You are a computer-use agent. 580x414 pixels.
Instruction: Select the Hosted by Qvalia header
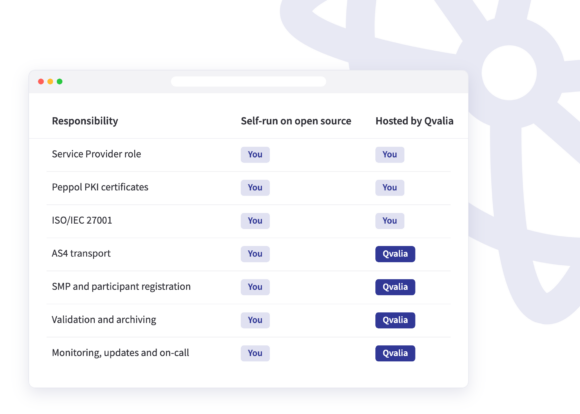pyautogui.click(x=414, y=121)
